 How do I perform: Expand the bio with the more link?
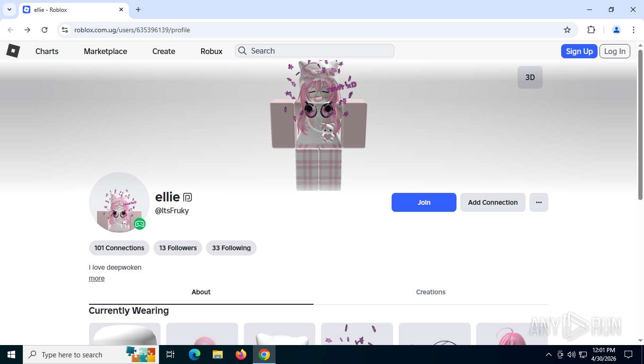point(97,278)
